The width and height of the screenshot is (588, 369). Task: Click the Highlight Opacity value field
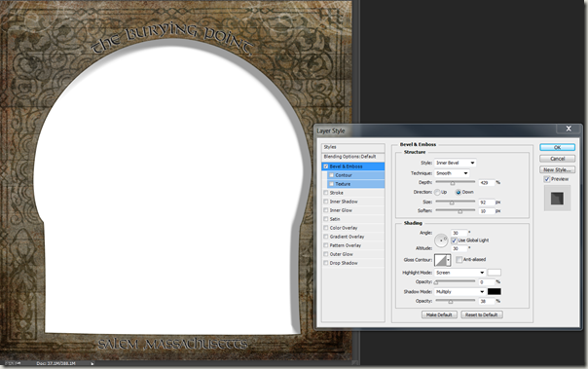[x=487, y=282]
